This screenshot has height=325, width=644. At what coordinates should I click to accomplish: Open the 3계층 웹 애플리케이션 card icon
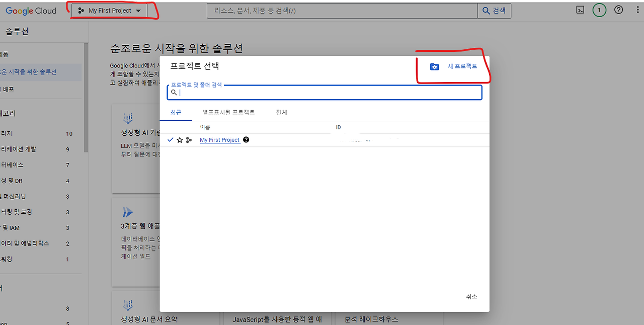(x=128, y=212)
